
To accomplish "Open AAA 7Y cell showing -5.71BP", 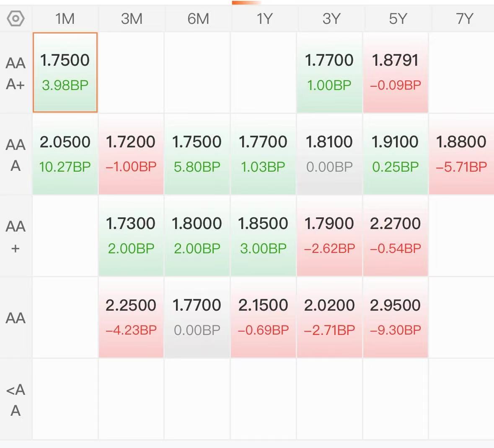I will tap(462, 154).
